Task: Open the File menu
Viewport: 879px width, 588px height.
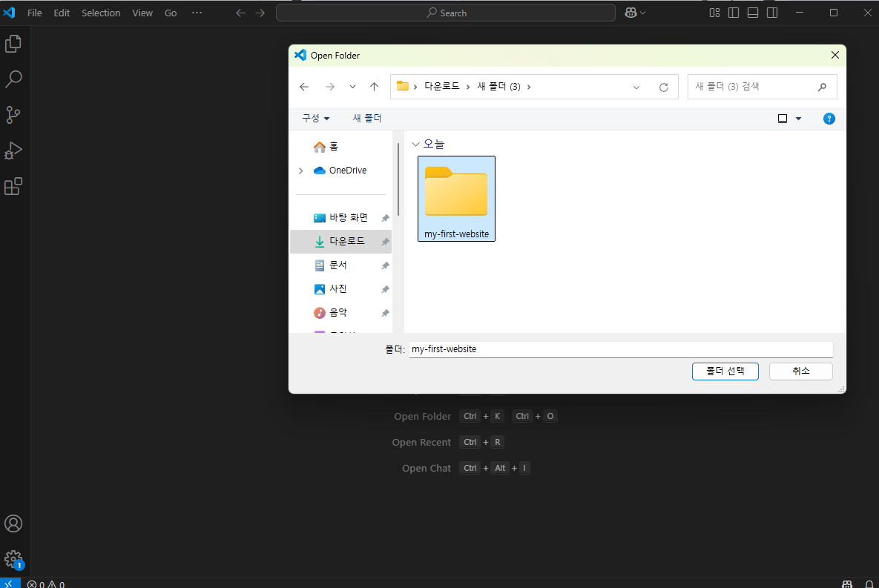Action: 34,12
